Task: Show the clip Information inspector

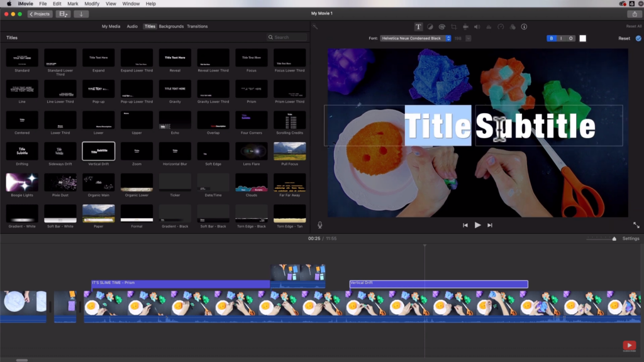Action: 524,26
